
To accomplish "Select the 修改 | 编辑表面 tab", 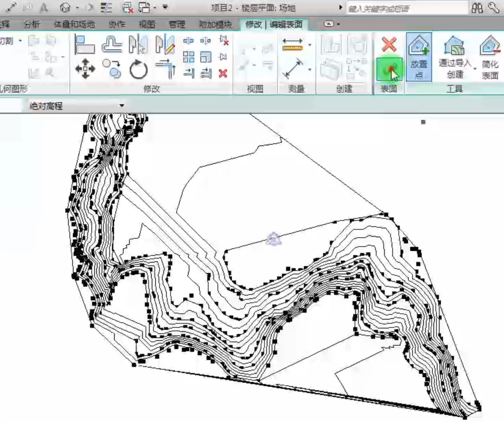I will tap(274, 24).
